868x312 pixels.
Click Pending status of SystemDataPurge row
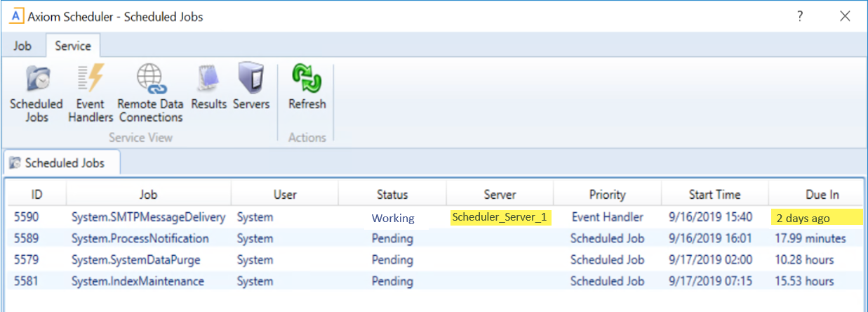[392, 261]
